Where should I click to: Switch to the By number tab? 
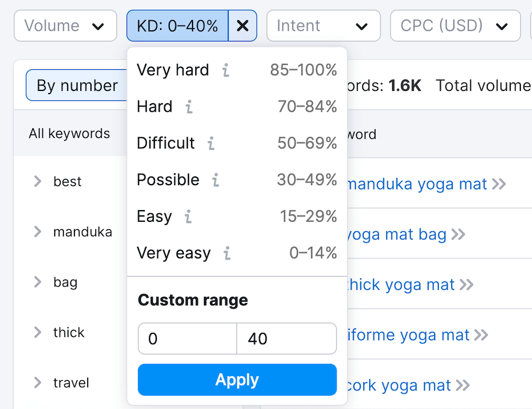(x=77, y=86)
